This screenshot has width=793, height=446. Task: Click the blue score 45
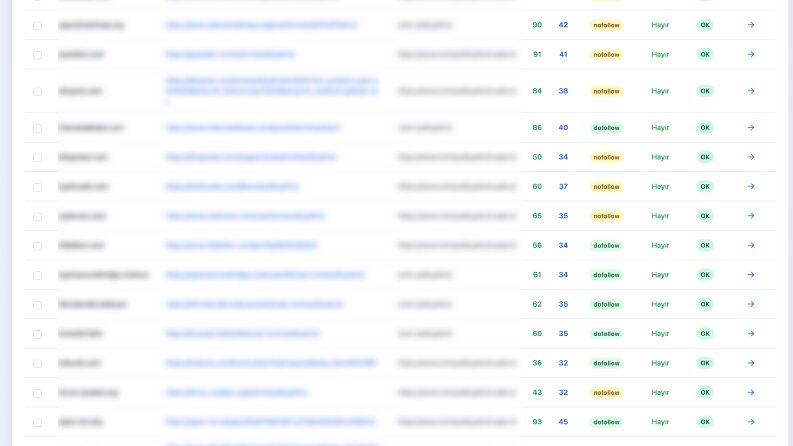pyautogui.click(x=563, y=422)
